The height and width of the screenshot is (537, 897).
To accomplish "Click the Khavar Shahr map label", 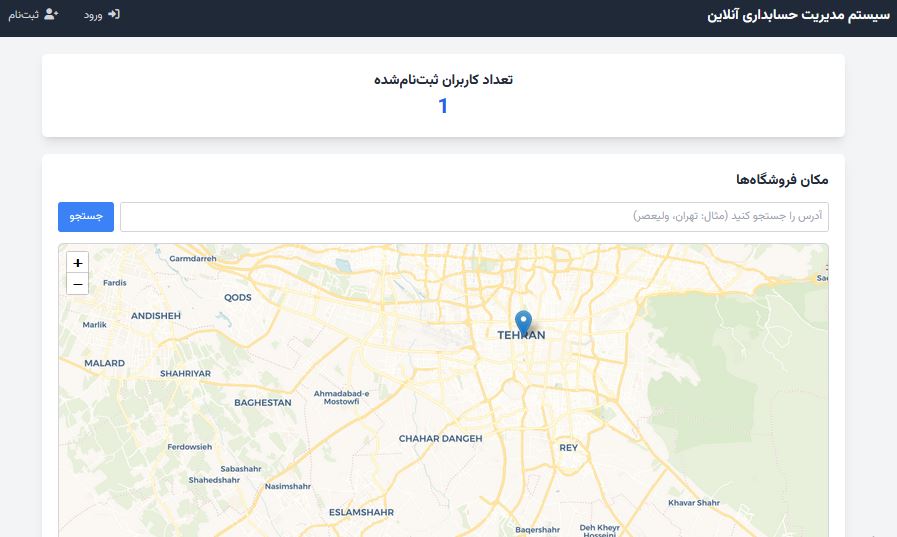I will (x=694, y=503).
